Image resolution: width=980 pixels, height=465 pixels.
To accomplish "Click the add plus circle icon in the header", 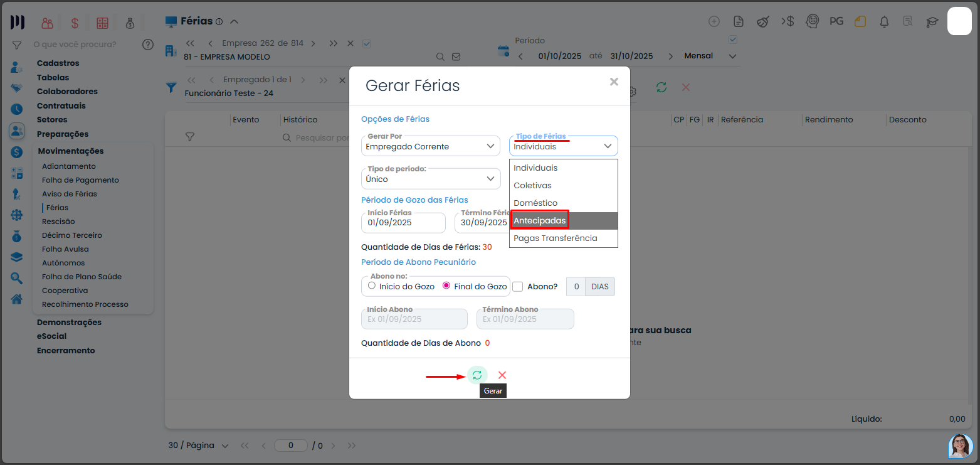I will click(714, 21).
